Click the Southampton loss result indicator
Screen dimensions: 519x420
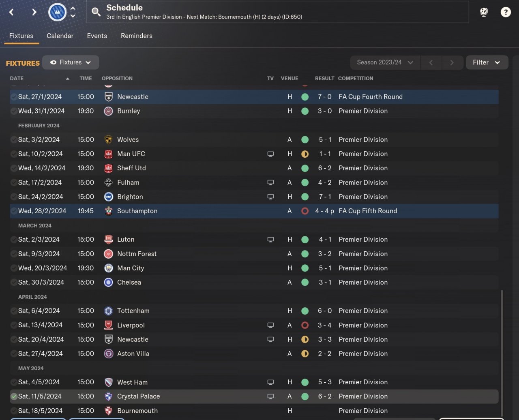[x=305, y=211]
